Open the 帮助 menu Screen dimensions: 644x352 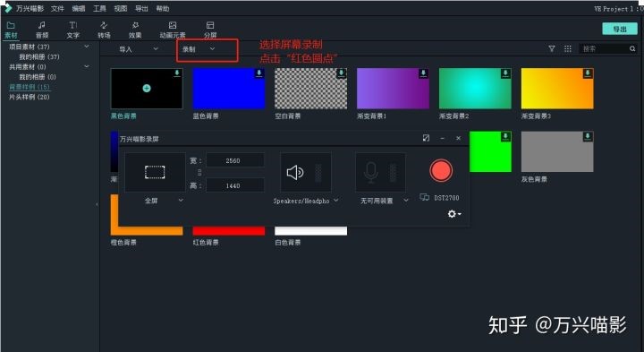click(162, 8)
